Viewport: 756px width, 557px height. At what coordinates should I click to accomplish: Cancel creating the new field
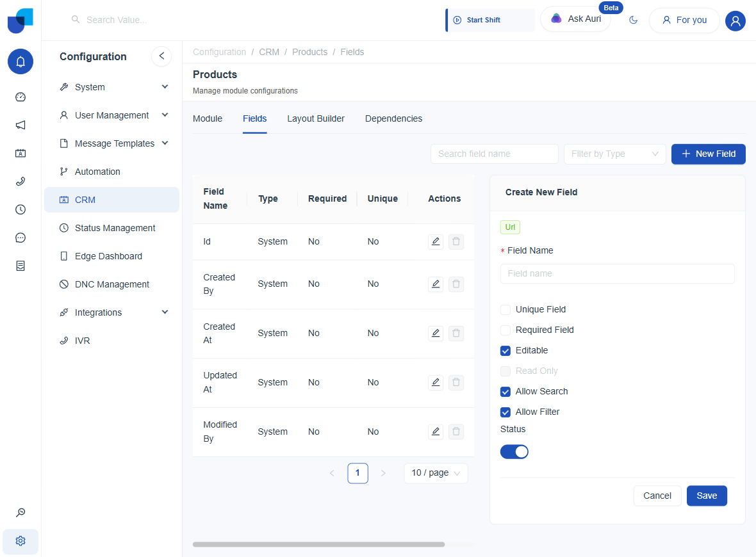(x=657, y=496)
